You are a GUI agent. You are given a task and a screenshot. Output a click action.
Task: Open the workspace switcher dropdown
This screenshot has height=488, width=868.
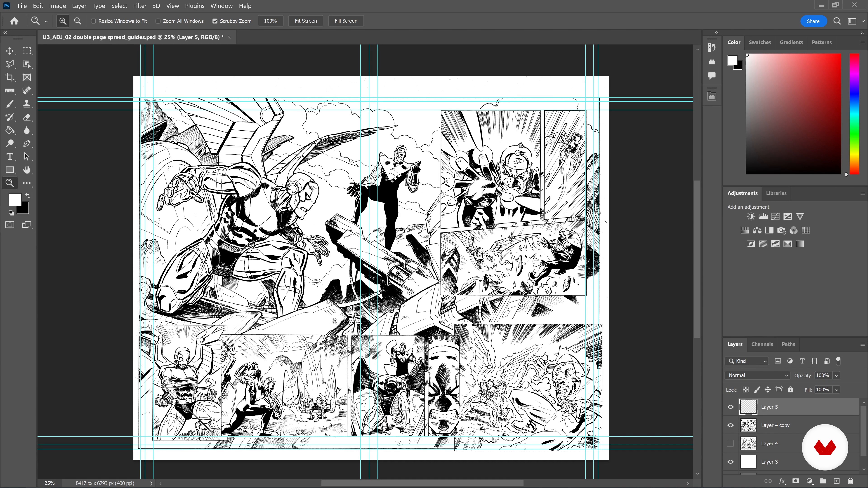855,21
